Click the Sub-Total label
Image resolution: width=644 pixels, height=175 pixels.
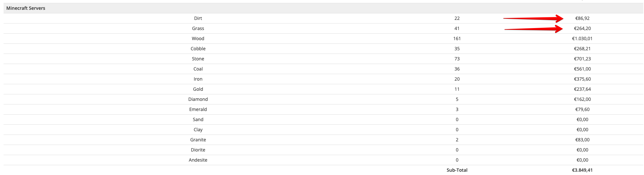457,170
